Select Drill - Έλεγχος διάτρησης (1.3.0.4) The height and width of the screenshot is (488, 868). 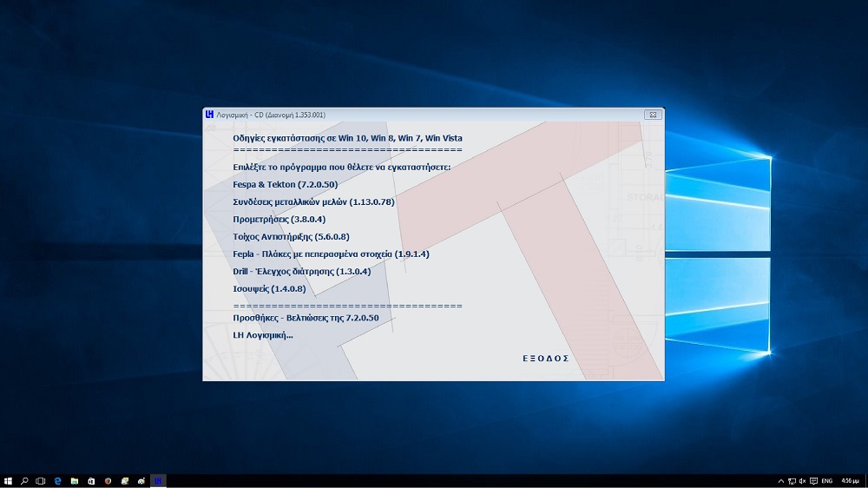pyautogui.click(x=302, y=272)
